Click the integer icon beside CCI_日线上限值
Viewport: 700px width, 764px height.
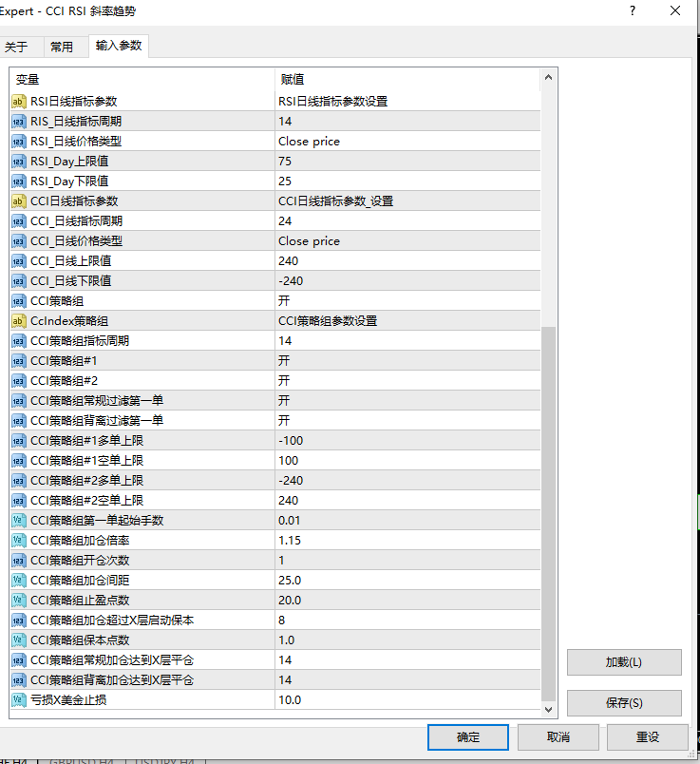(x=18, y=260)
